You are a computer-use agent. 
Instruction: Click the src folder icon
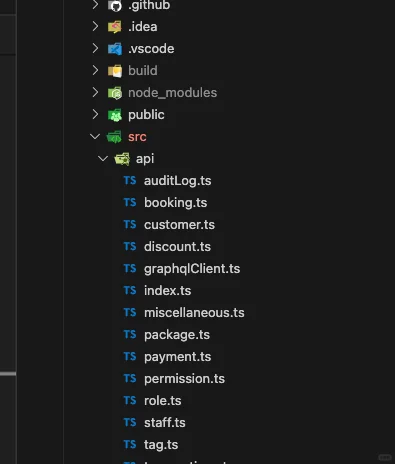[114, 137]
